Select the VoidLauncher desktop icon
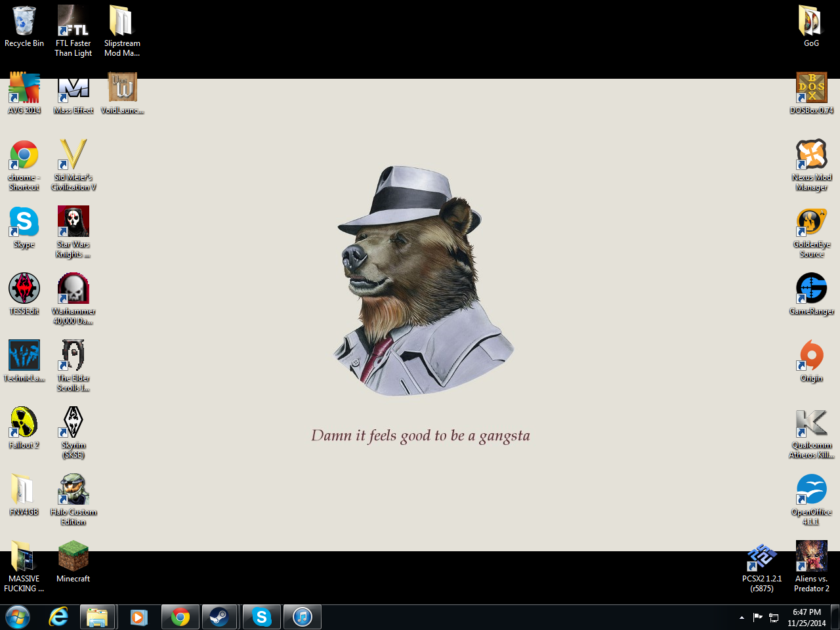 click(x=122, y=94)
